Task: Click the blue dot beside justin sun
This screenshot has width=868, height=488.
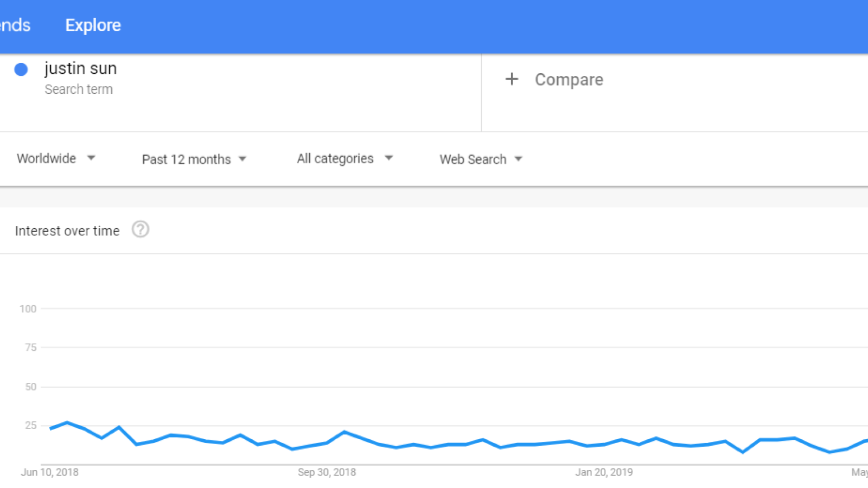Action: click(21, 69)
